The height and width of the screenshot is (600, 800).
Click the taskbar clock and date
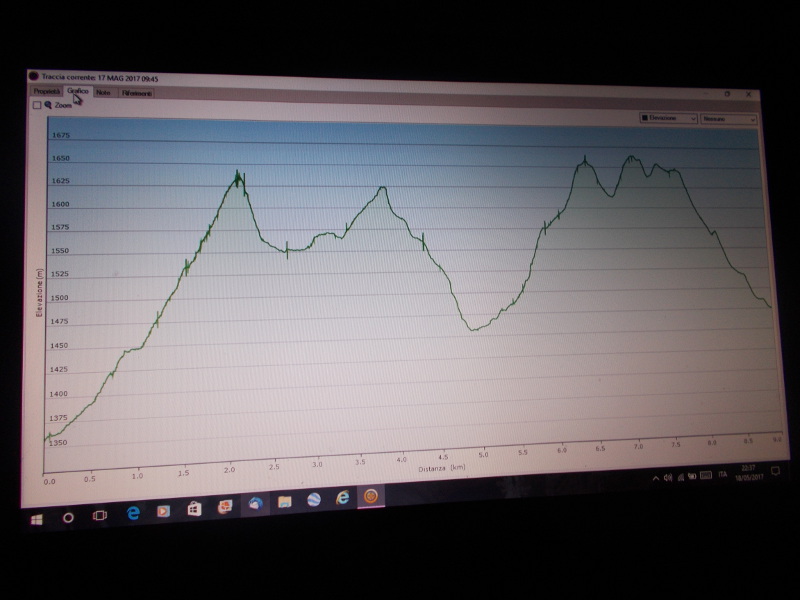(750, 470)
